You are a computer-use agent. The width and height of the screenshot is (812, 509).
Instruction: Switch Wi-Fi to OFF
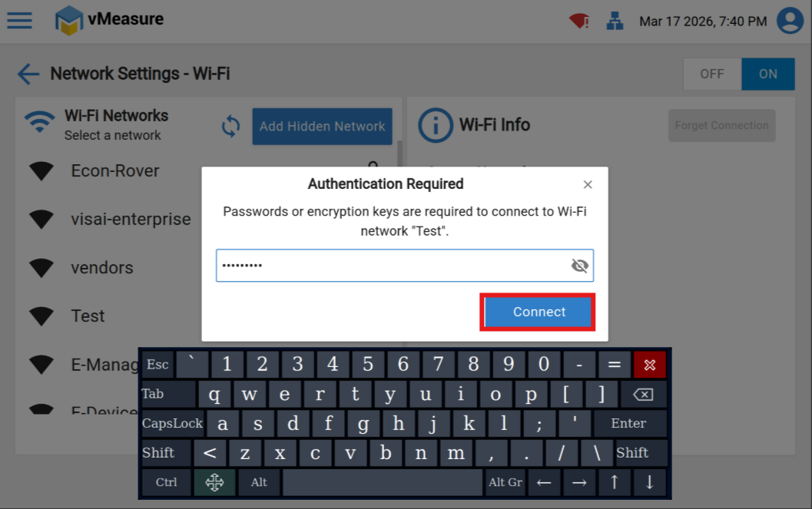712,74
